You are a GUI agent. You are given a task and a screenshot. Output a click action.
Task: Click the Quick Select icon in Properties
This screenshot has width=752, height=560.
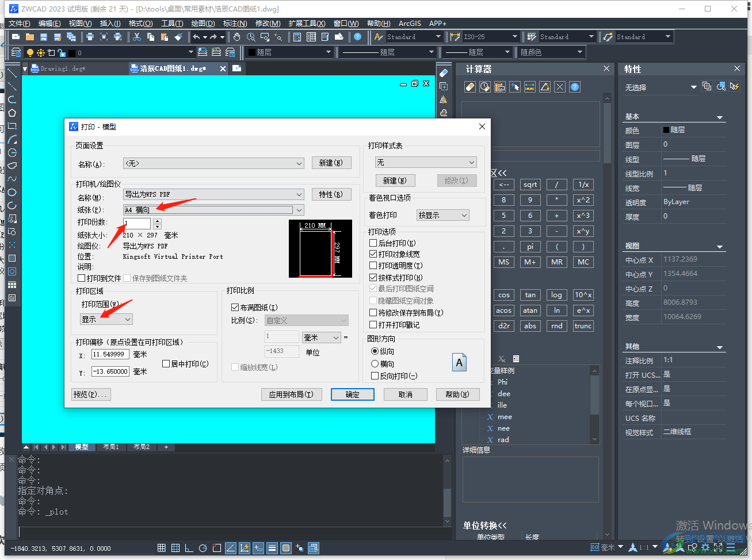tap(734, 86)
